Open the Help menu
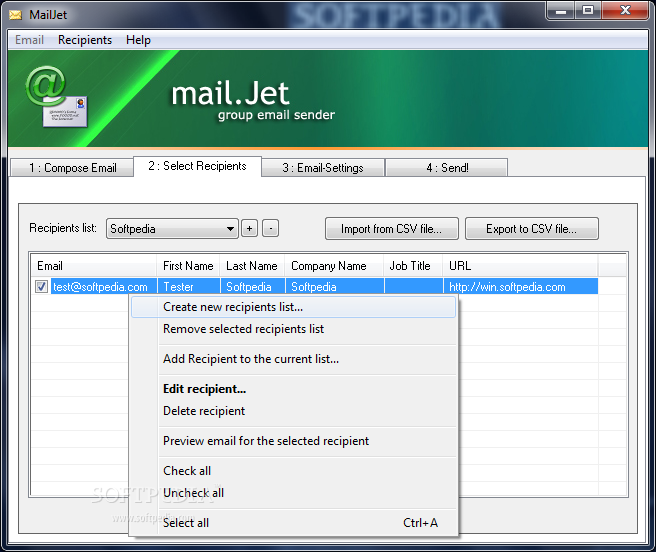Screen dimensions: 656x552 (138, 40)
